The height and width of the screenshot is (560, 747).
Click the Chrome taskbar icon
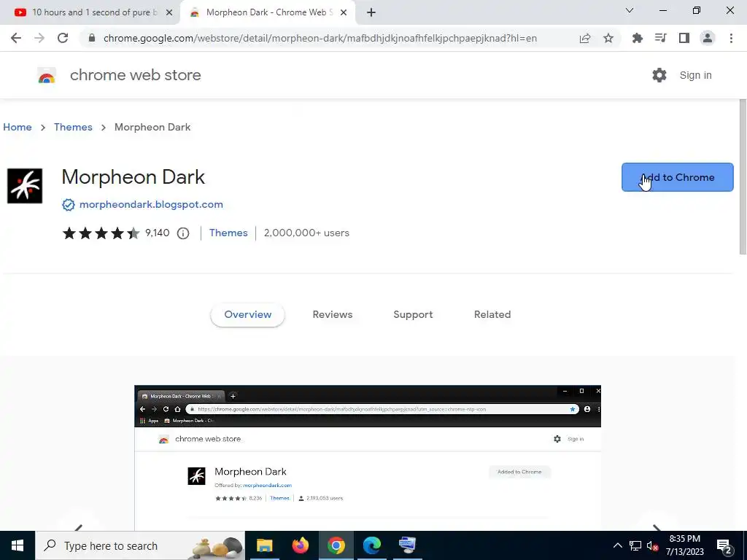click(x=336, y=545)
